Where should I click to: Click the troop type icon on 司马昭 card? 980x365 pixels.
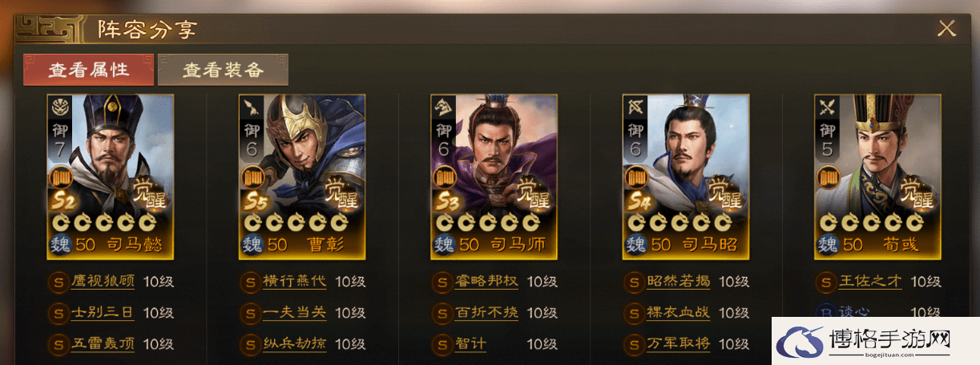(635, 107)
